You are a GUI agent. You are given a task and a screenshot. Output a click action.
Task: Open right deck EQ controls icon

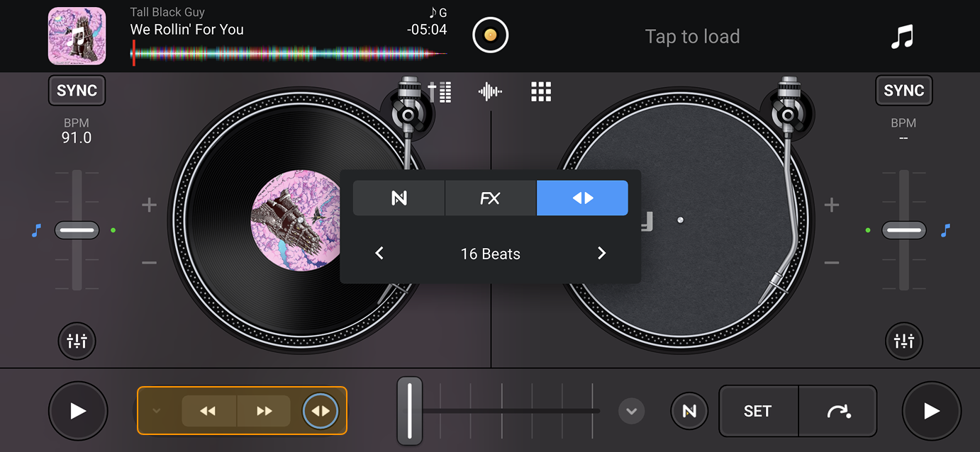(x=903, y=341)
